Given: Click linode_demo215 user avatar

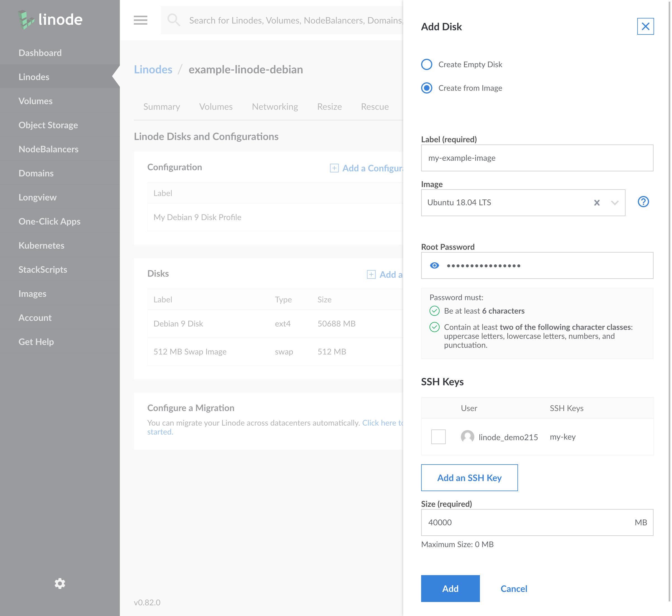Looking at the screenshot, I should 467,437.
